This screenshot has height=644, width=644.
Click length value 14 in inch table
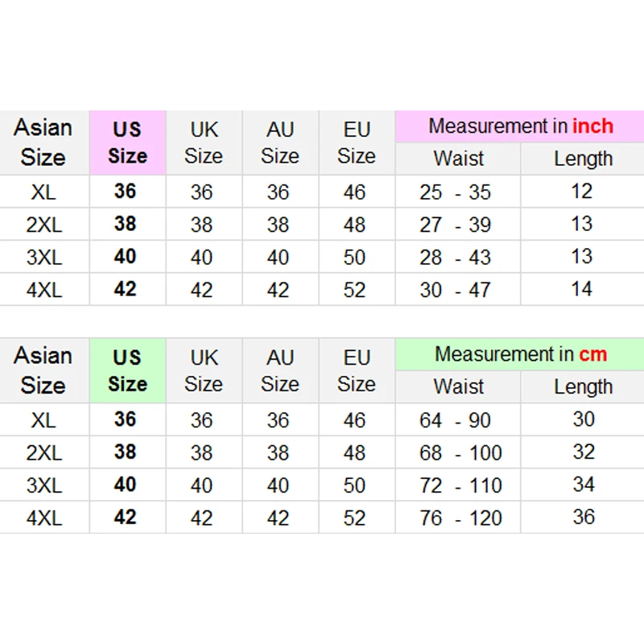click(x=582, y=289)
